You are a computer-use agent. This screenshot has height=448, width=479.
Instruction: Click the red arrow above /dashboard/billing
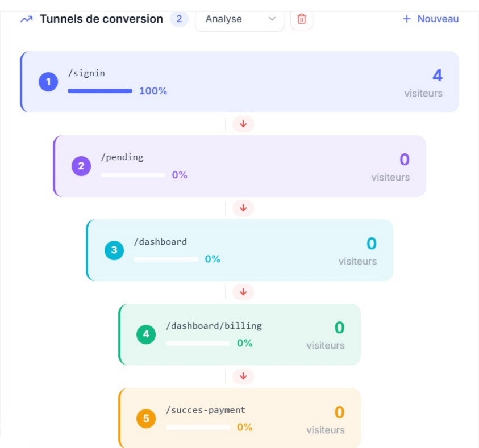pos(243,292)
